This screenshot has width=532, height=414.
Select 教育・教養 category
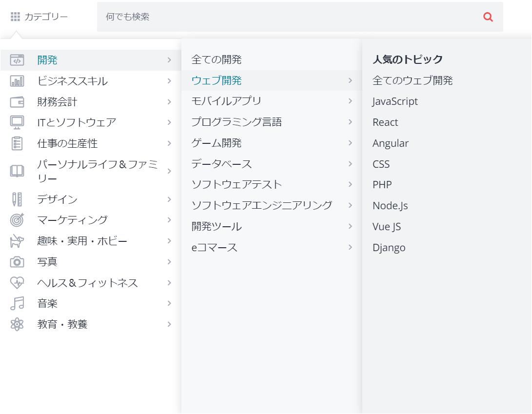pos(62,324)
